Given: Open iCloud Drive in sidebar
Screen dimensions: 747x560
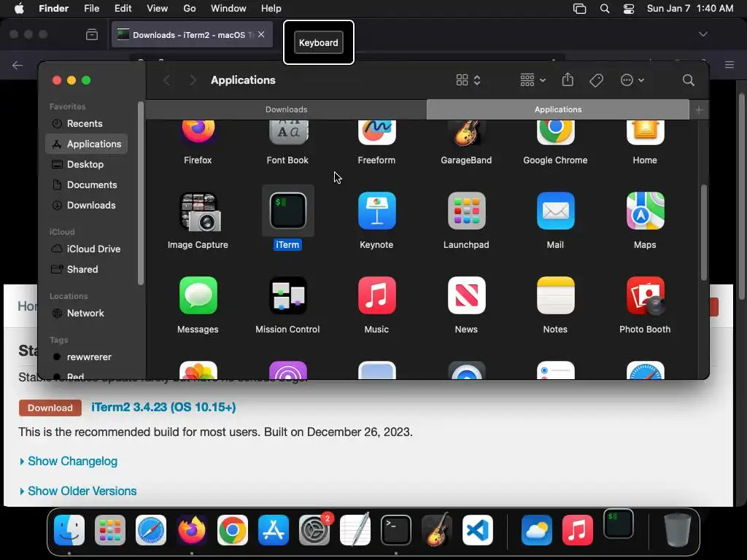Looking at the screenshot, I should [x=88, y=249].
